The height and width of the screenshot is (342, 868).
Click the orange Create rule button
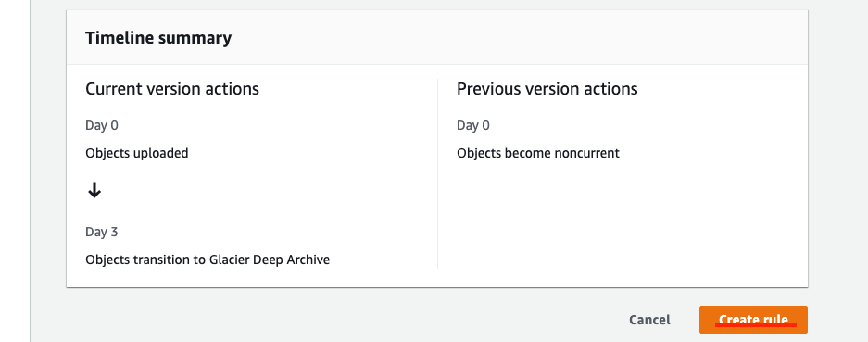[x=753, y=320]
